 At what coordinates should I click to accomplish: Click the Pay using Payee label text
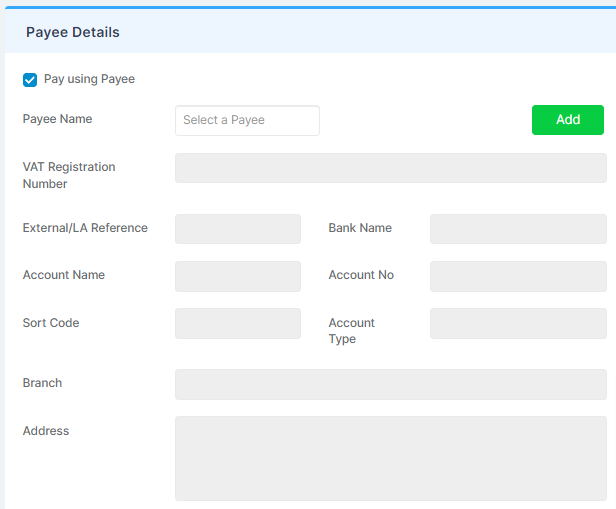point(89,79)
